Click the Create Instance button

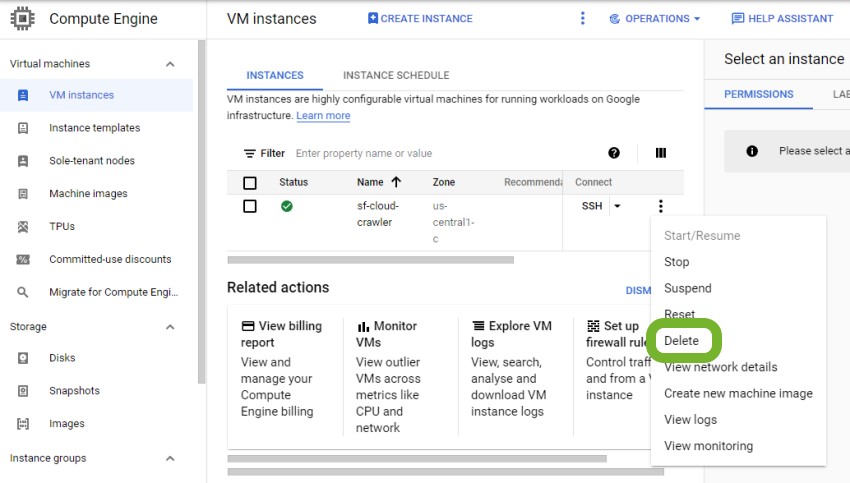pyautogui.click(x=420, y=18)
